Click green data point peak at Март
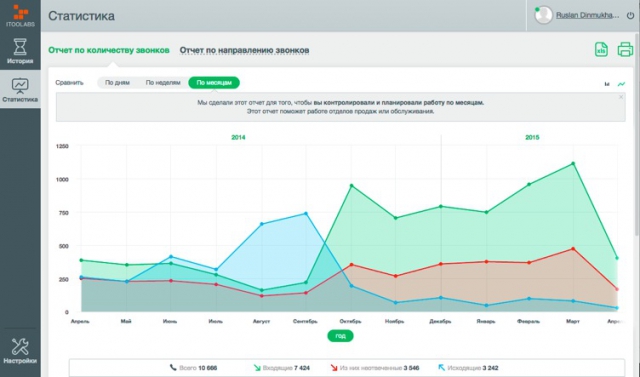Image resolution: width=640 pixels, height=377 pixels. [573, 164]
